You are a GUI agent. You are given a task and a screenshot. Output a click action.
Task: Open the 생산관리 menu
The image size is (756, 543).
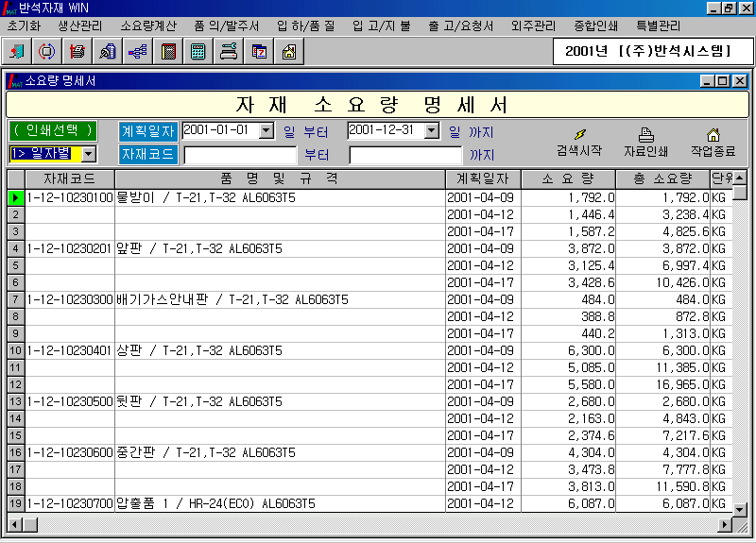pos(79,25)
